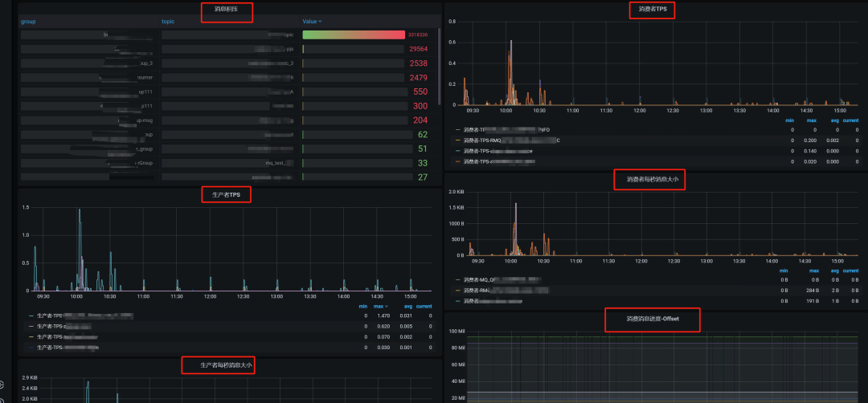Click dark blue color line of 生产者-TPS series with max 0.030
The width and height of the screenshot is (868, 403).
[31, 347]
